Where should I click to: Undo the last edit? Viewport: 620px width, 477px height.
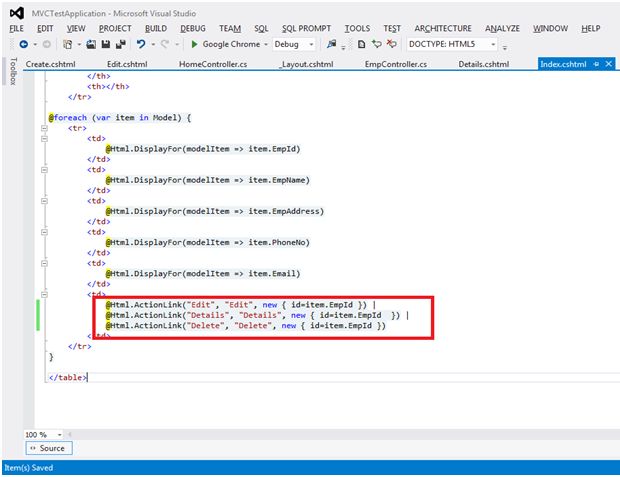click(x=141, y=44)
